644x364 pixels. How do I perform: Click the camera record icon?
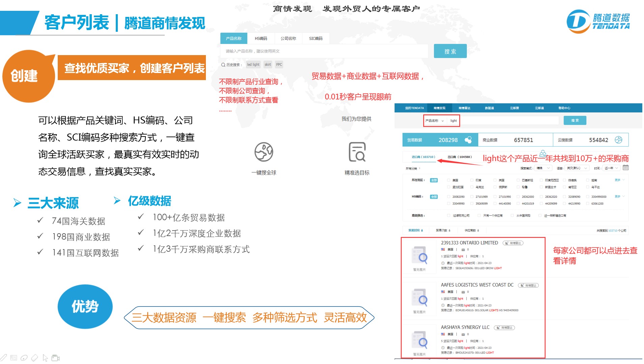55,358
